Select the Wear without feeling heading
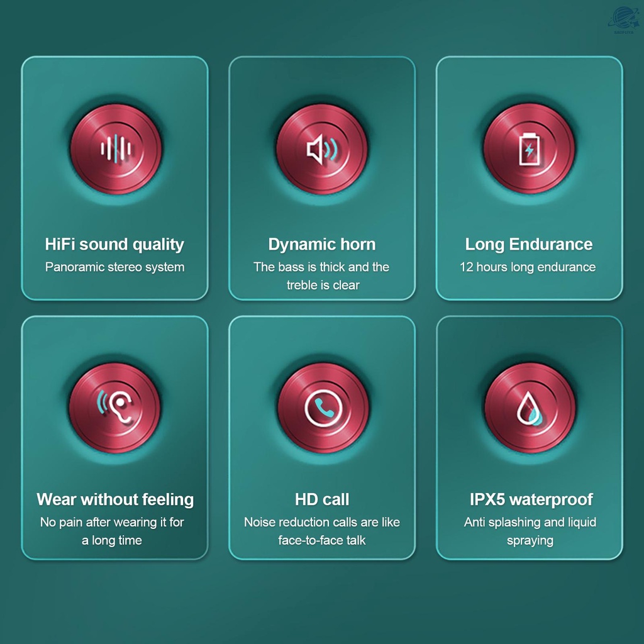 coord(115,499)
